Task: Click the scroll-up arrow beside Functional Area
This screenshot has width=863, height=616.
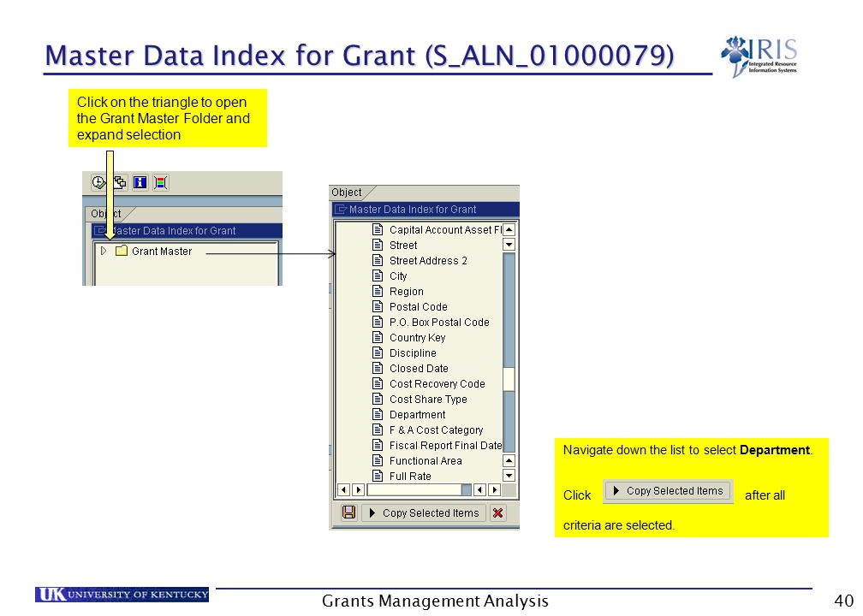Action: coord(509,461)
